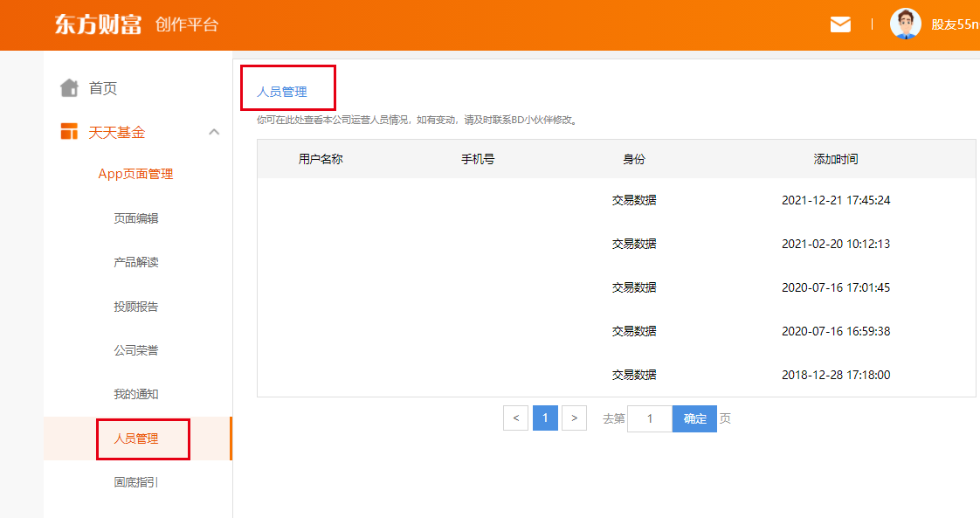Click 交易数据 in the 2021-12-21 row
Image resolution: width=980 pixels, height=518 pixels.
[634, 201]
